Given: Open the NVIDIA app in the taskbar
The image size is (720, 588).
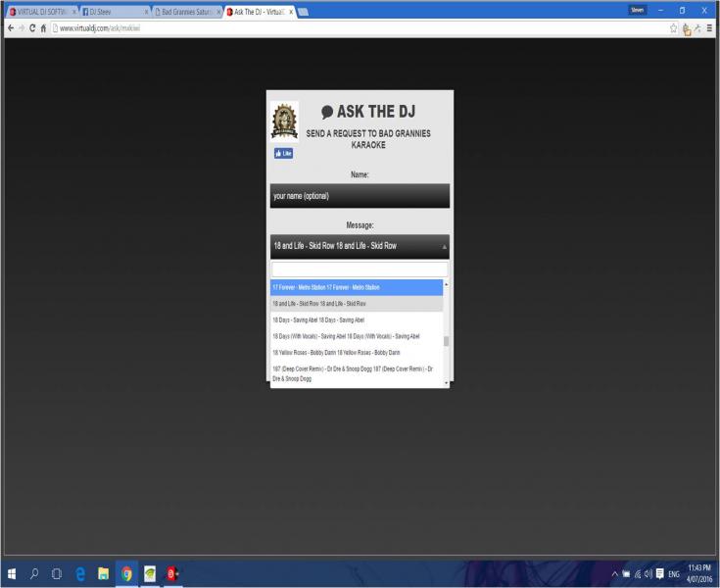Looking at the screenshot, I should pos(150,573).
